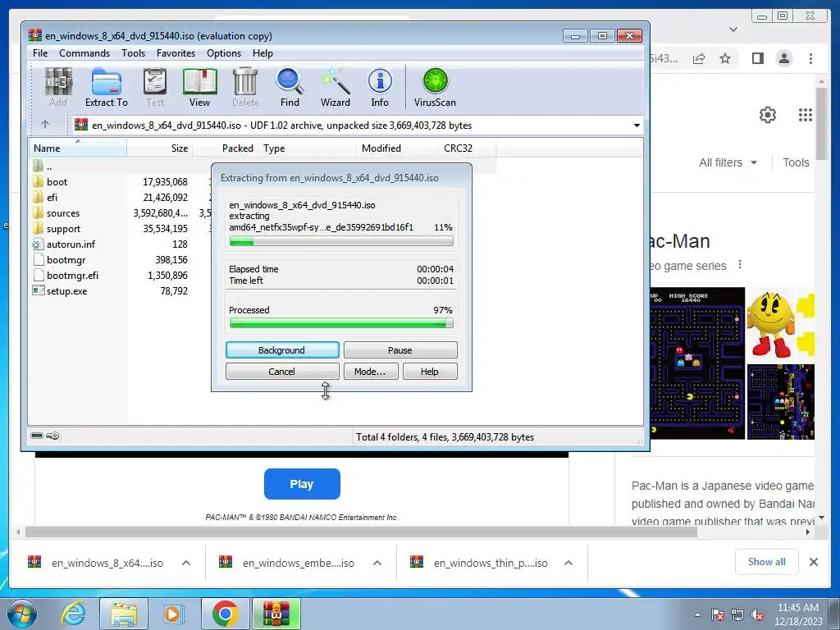Click the Chrome settings gear icon
This screenshot has width=840, height=630.
(768, 115)
